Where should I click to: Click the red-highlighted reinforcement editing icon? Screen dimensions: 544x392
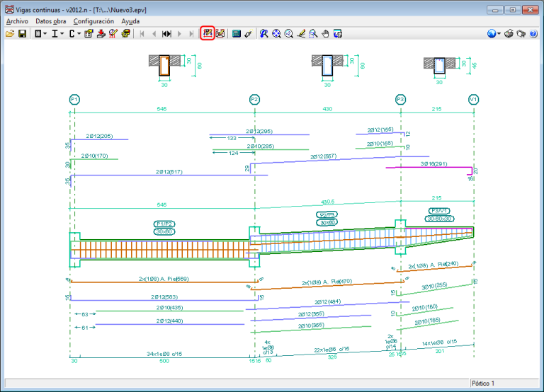click(207, 33)
